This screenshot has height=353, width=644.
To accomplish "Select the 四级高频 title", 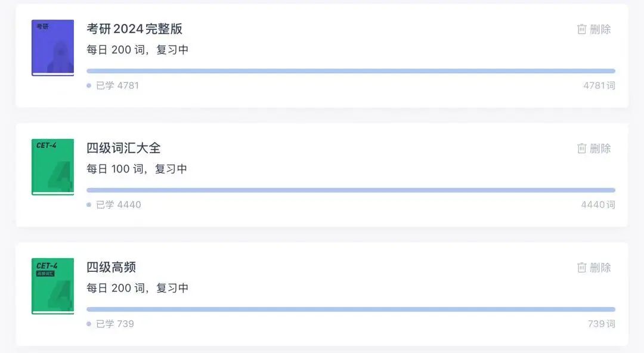I will tap(111, 267).
